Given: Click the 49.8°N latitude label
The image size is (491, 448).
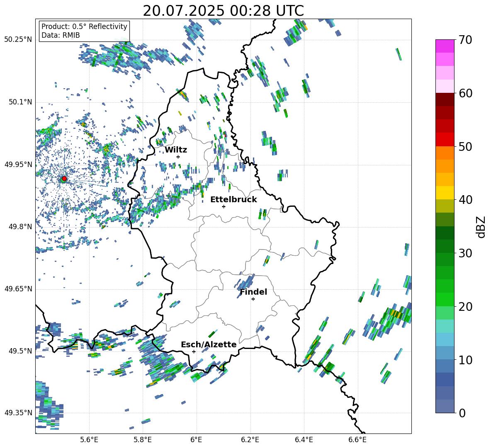Looking at the screenshot, I should click(20, 227).
